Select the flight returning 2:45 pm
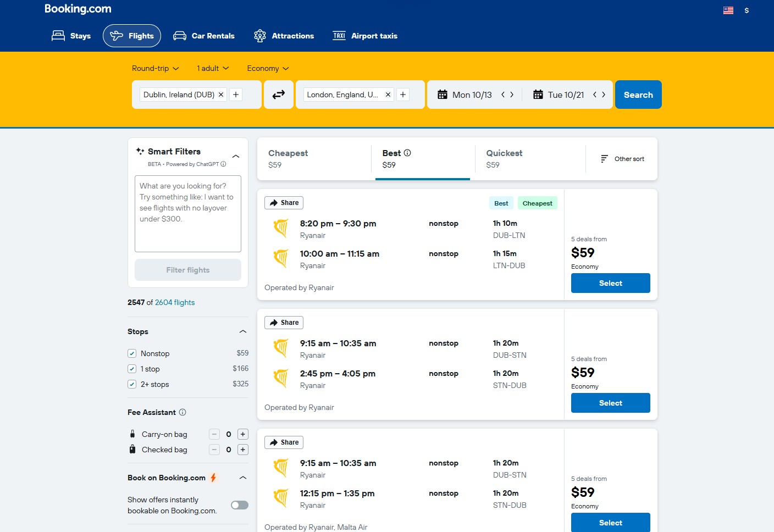The height and width of the screenshot is (532, 774). 611,403
